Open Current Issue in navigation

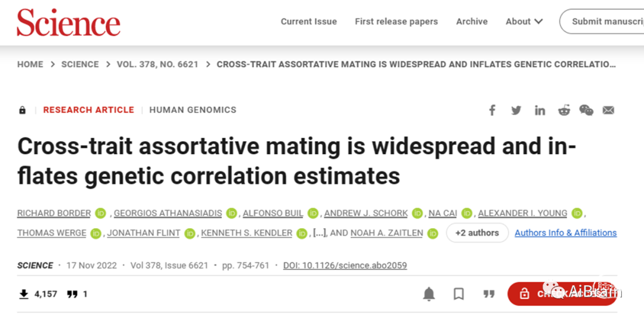pos(309,21)
